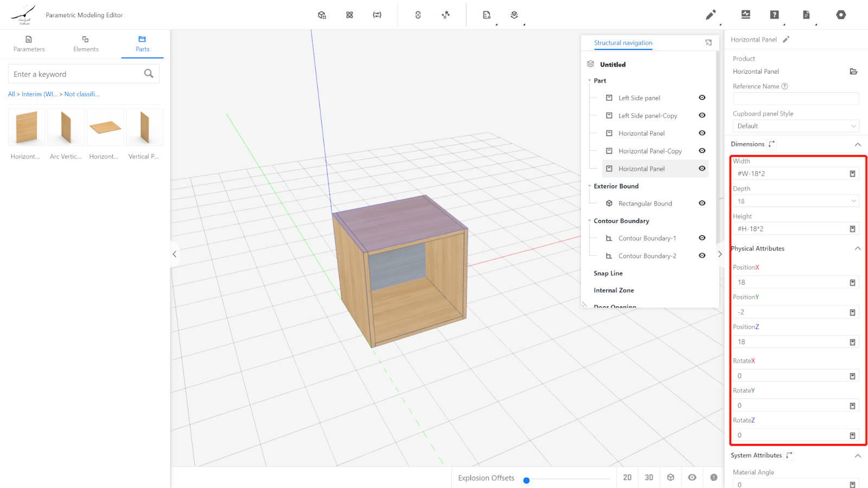The width and height of the screenshot is (868, 488).
Task: Click the Interim breadcrumb link
Action: pyautogui.click(x=40, y=94)
